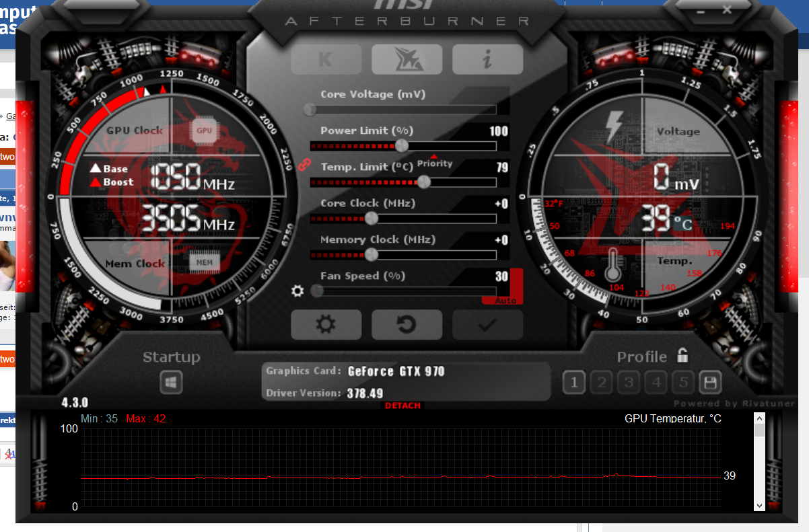Click the Temp. Limit slider handle

(424, 182)
